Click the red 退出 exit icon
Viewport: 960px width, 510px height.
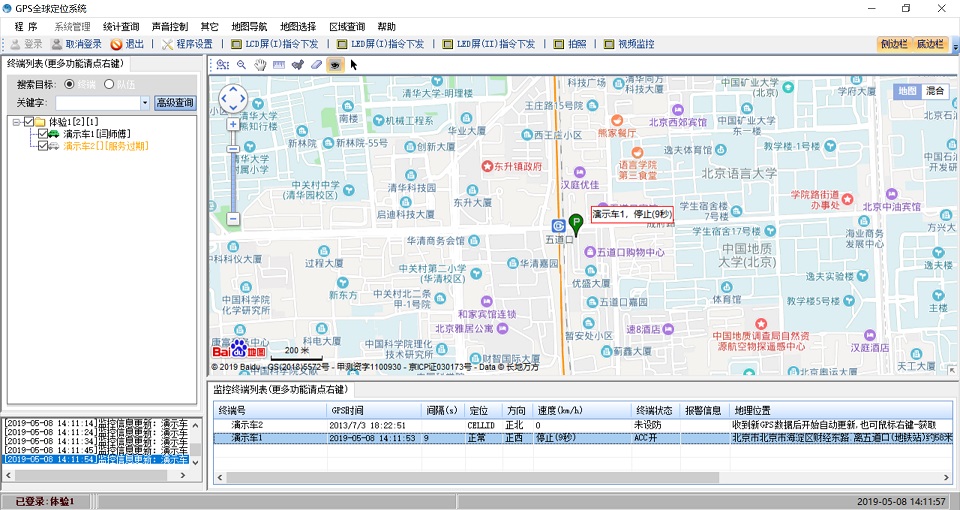click(x=116, y=44)
